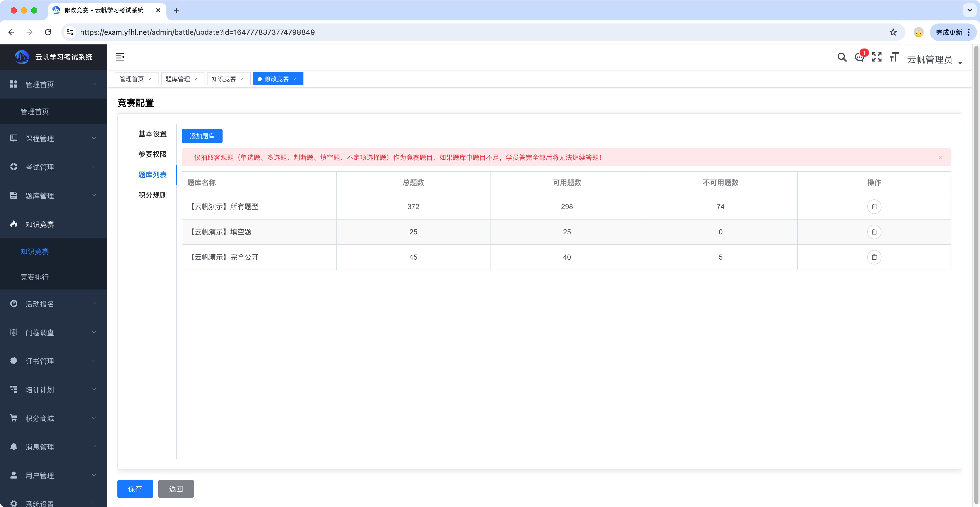Switch to the 基本设置 settings tab
The height and width of the screenshot is (507, 980).
152,134
